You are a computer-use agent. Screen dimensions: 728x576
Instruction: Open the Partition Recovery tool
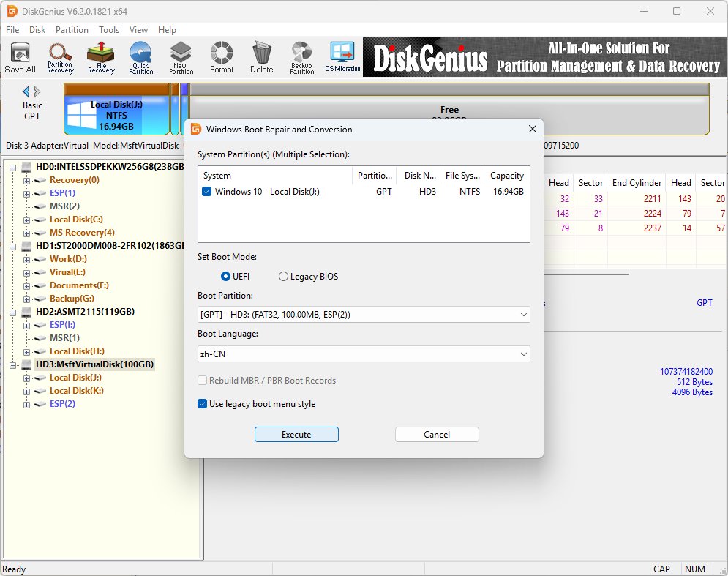[x=60, y=58]
